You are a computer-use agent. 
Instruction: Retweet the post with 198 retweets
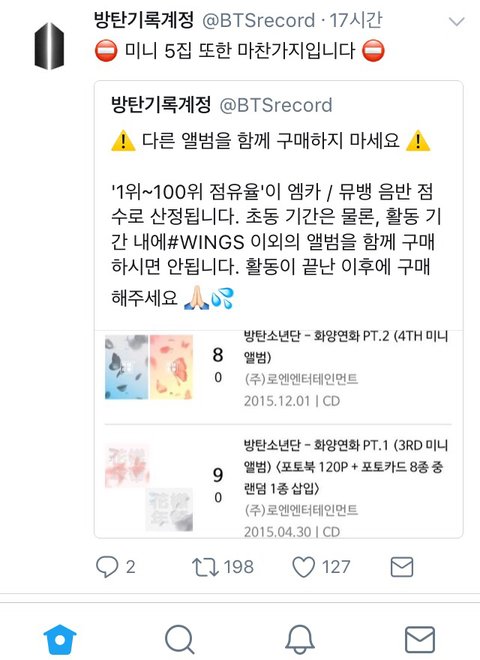pyautogui.click(x=205, y=567)
